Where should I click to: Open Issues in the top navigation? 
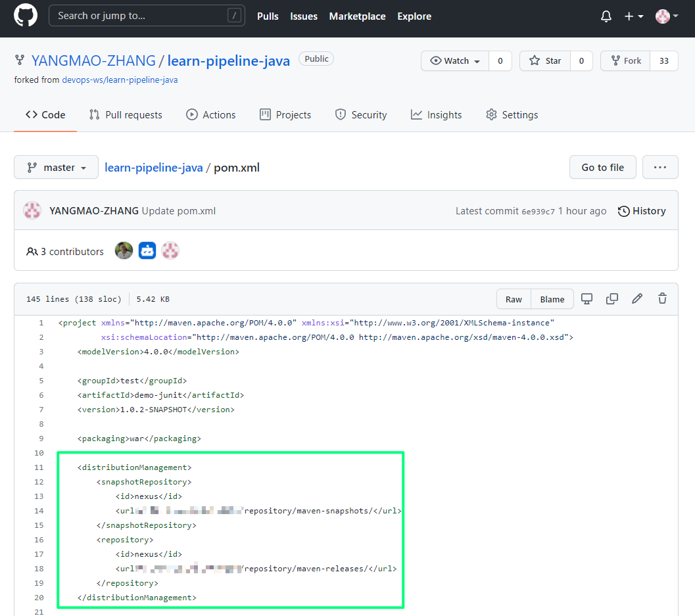304,16
